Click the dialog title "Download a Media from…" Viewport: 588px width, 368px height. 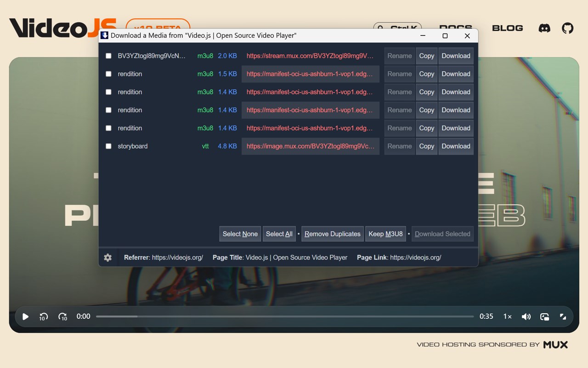tap(204, 35)
